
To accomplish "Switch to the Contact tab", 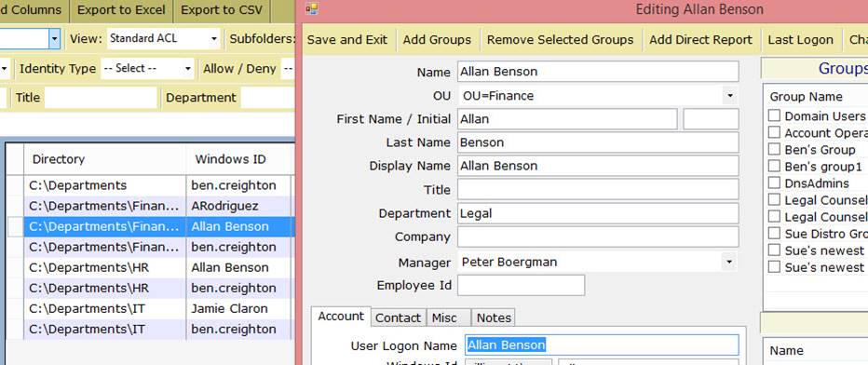I will click(398, 318).
